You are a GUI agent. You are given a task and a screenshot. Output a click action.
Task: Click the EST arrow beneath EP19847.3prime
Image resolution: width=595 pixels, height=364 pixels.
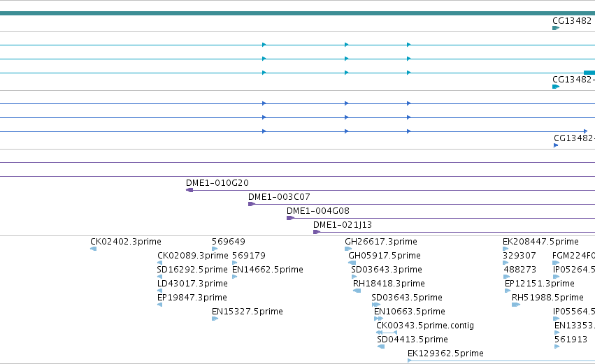click(159, 305)
